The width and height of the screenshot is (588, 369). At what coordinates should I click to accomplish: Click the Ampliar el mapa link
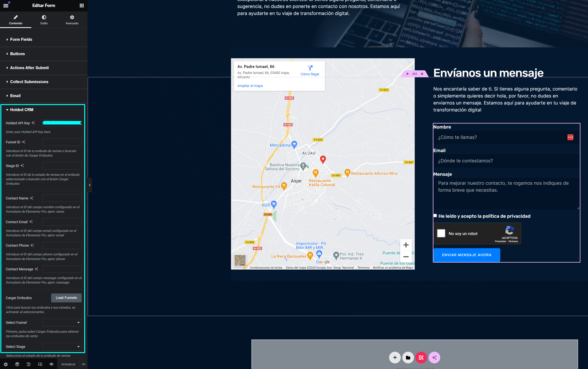pos(250,86)
